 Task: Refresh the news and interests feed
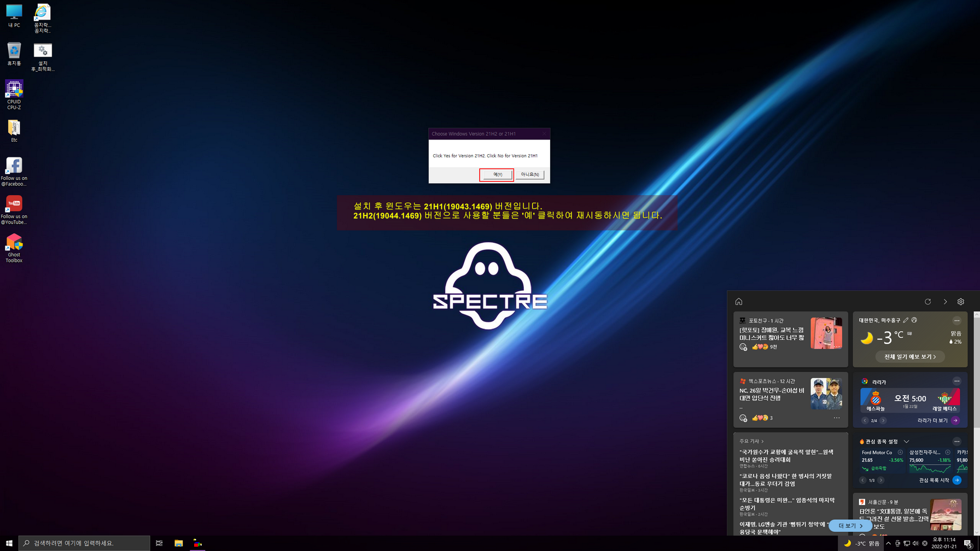(927, 302)
